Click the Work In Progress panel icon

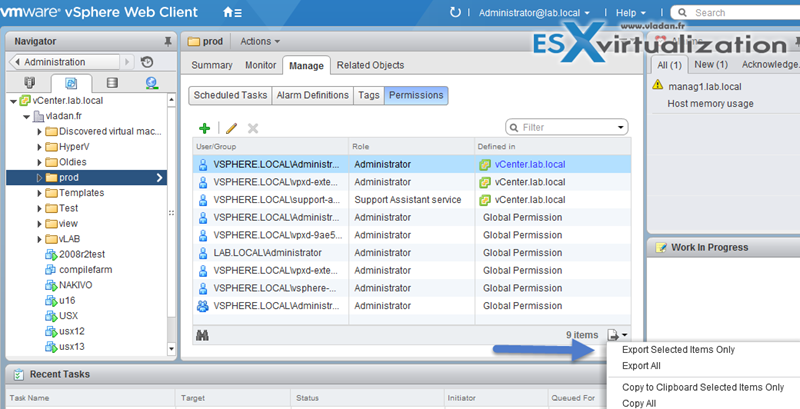point(661,248)
